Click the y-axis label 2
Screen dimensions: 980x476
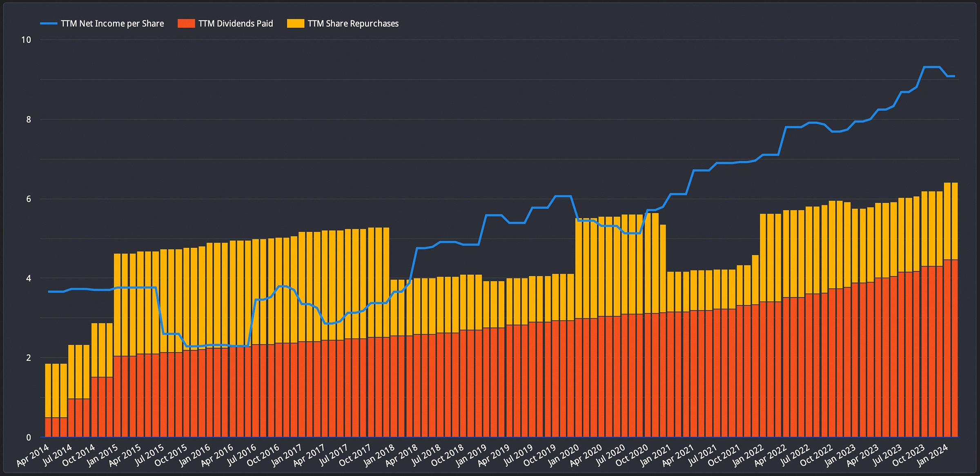tap(29, 358)
